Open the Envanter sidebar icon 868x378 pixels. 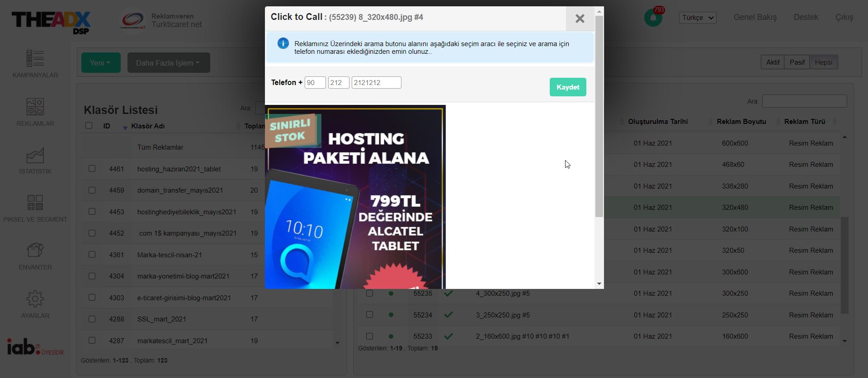[x=35, y=250]
